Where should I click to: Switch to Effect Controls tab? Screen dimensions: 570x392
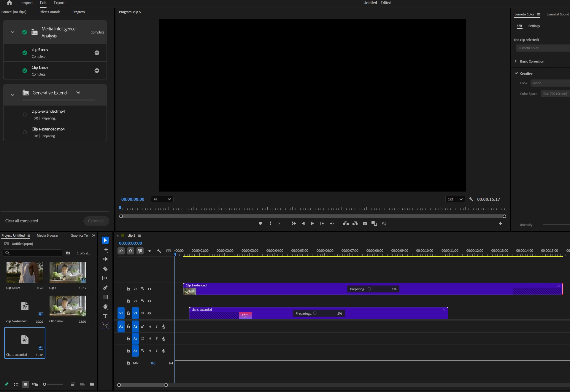(x=50, y=12)
